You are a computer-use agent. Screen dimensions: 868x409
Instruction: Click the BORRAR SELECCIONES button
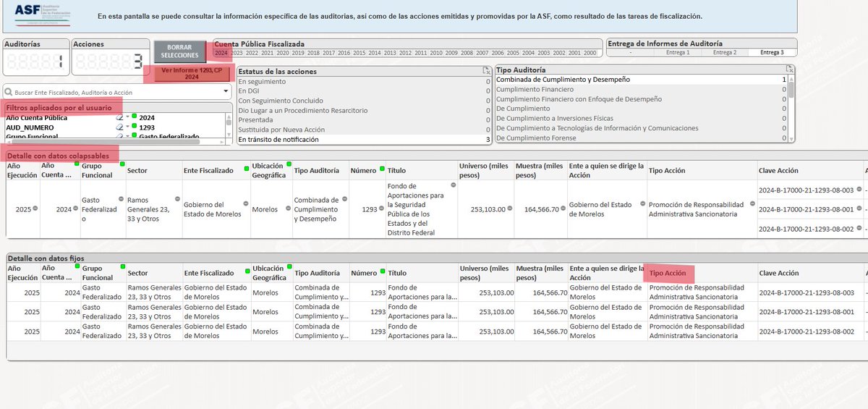tap(179, 51)
